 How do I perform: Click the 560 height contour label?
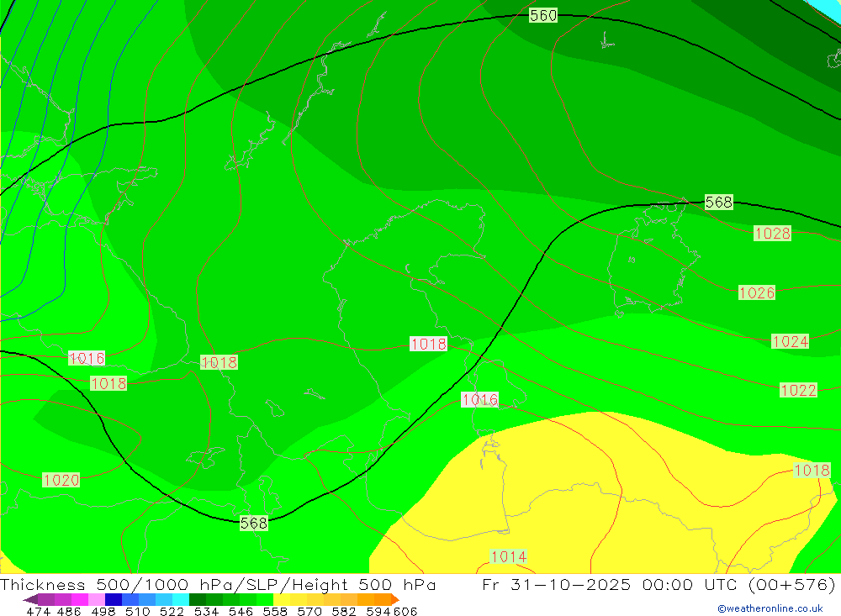[x=542, y=16]
